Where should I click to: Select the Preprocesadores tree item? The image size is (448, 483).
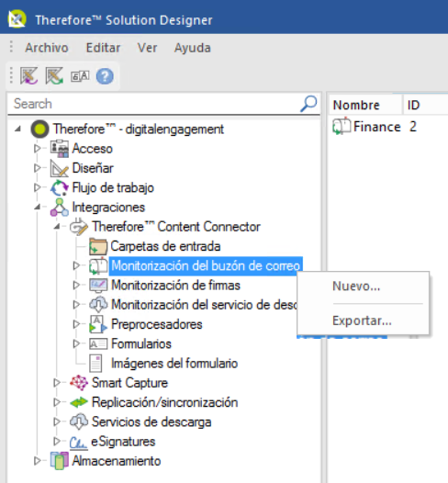pyautogui.click(x=157, y=324)
